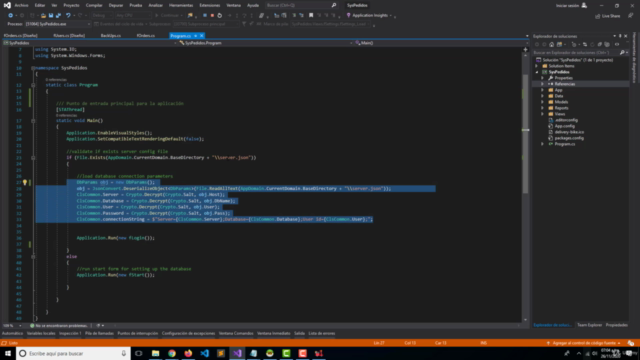Click the purple Visual Studio taskbar icon

click(237, 353)
